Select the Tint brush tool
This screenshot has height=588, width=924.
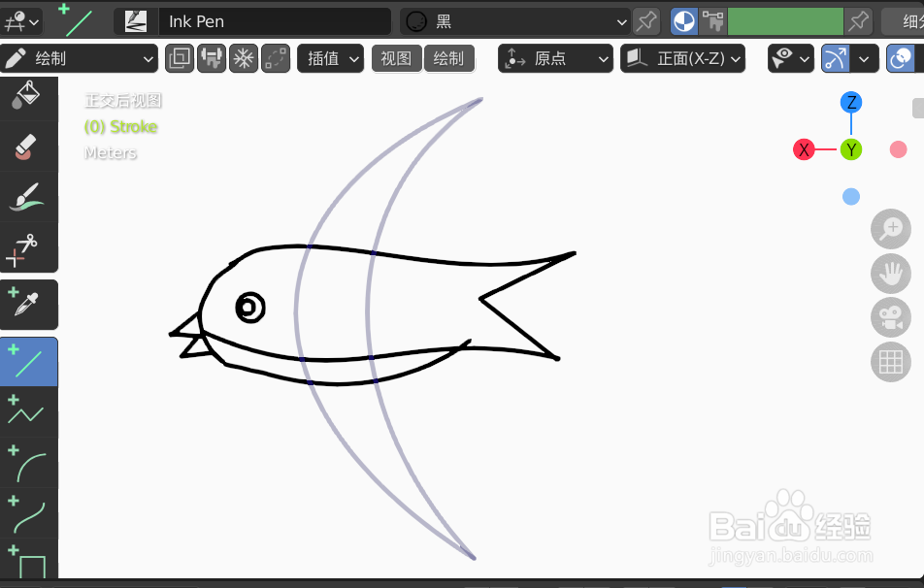(29, 196)
